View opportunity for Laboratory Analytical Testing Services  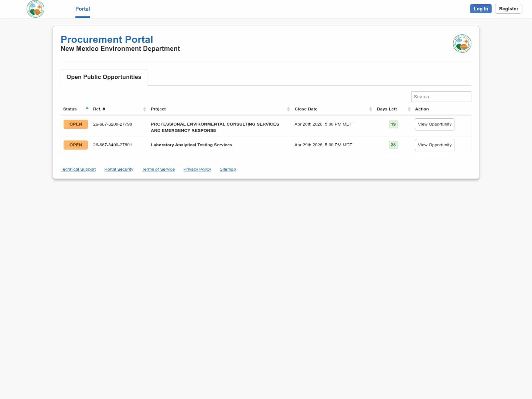click(x=434, y=145)
